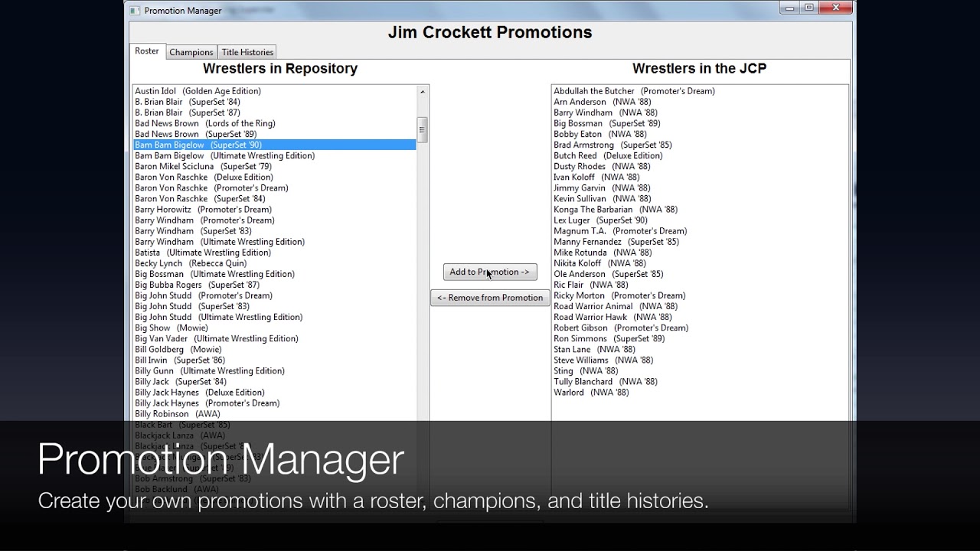Open the Title Histories tab
The height and width of the screenshot is (551, 980).
[x=247, y=52]
